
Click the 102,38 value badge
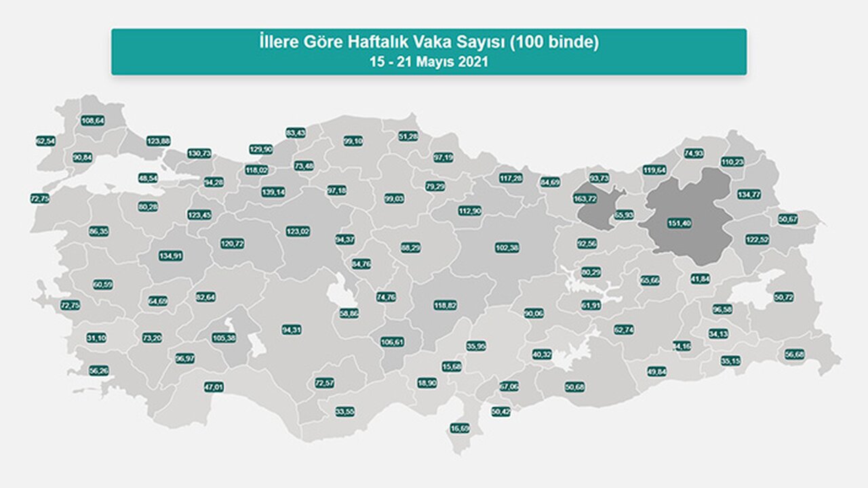click(x=507, y=248)
